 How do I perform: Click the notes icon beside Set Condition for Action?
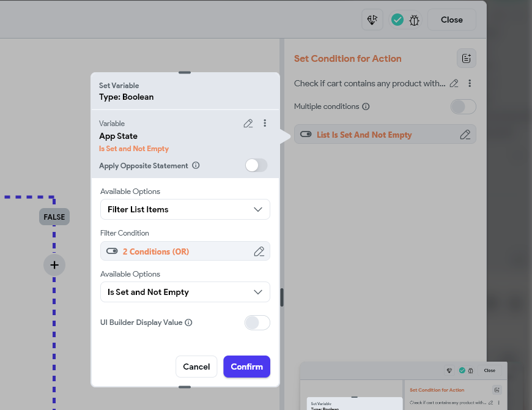[466, 58]
